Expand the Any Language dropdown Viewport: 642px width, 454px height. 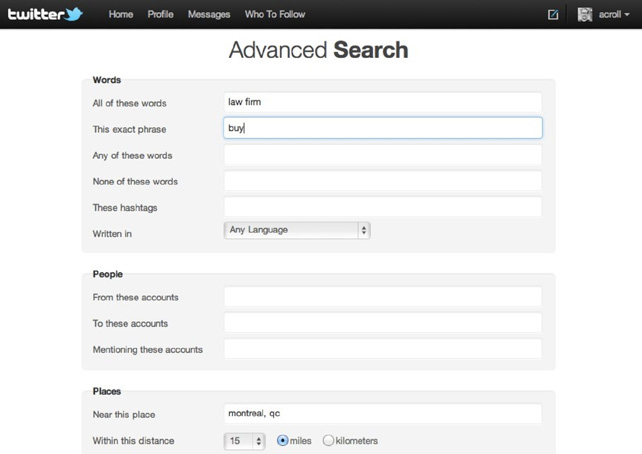297,230
